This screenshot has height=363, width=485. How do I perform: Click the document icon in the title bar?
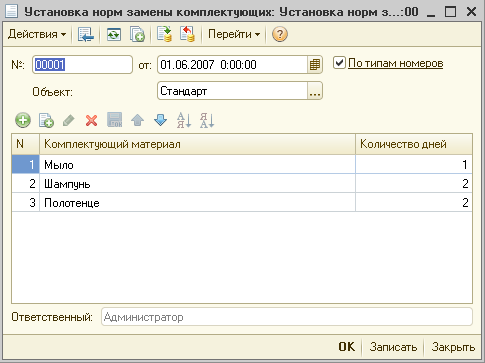[x=11, y=12]
